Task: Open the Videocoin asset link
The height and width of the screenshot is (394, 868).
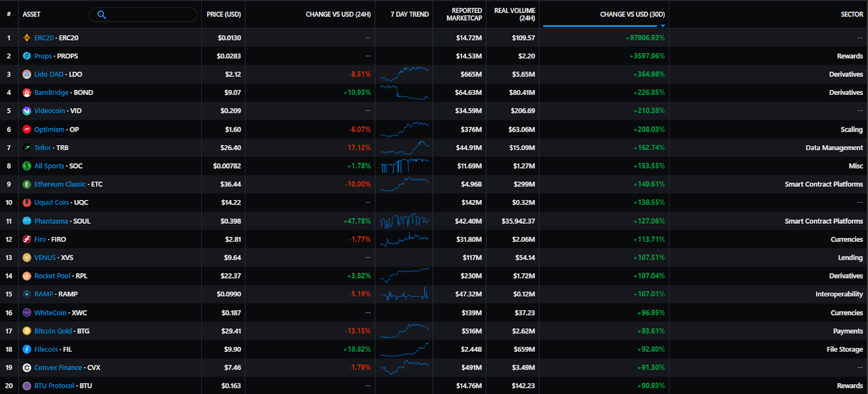Action: [x=49, y=111]
